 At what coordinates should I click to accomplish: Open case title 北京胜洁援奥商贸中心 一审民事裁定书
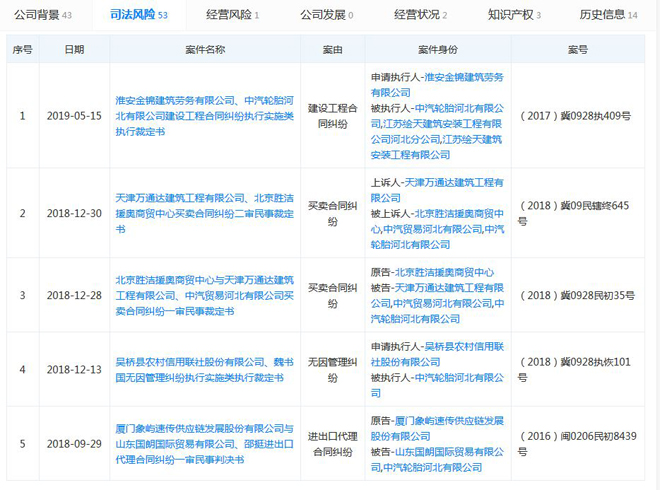205,296
